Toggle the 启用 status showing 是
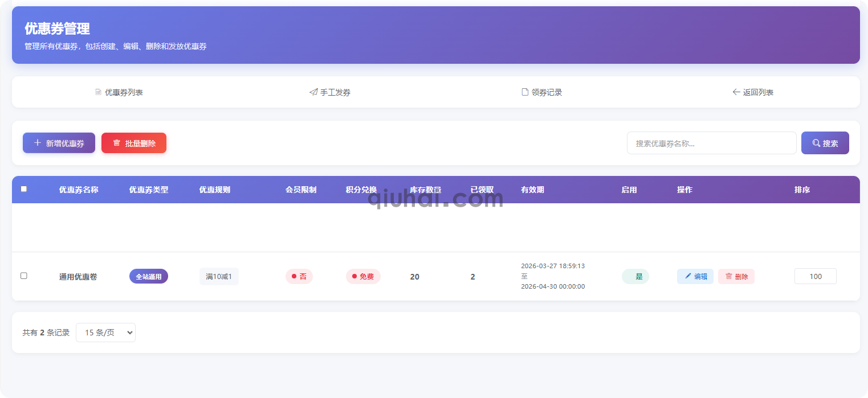 click(x=635, y=276)
